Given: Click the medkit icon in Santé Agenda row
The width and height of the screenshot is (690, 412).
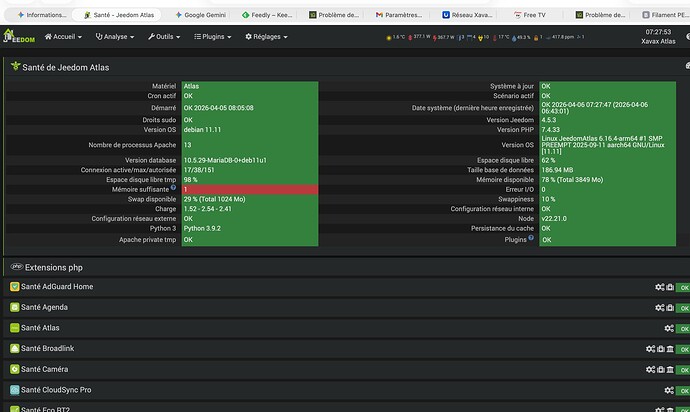Looking at the screenshot, I should 670,308.
